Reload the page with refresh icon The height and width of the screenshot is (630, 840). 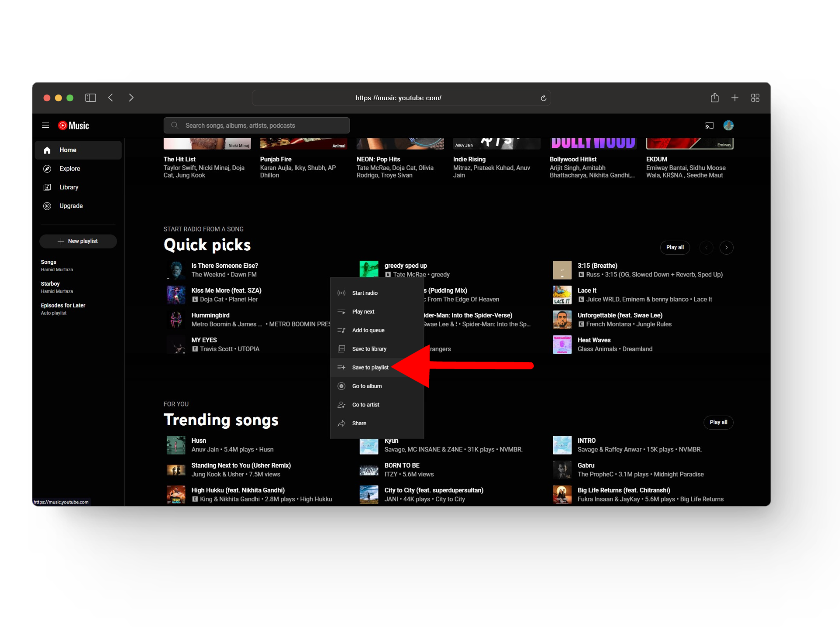point(543,98)
